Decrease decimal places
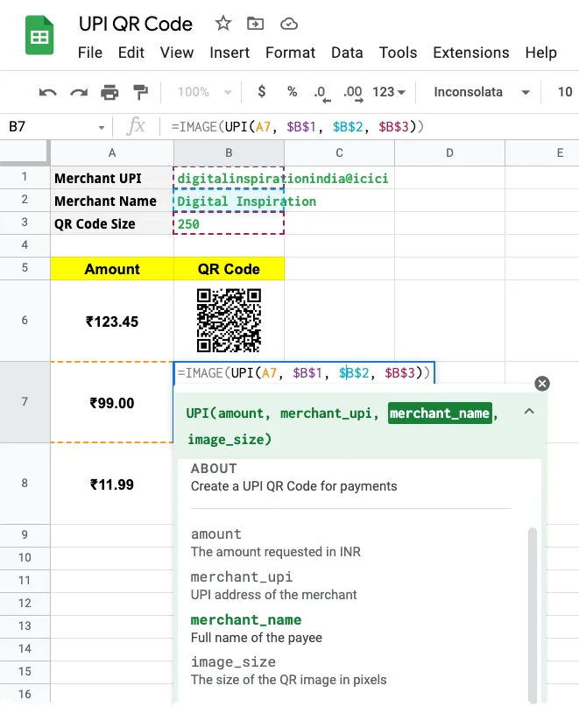579x728 pixels. [320, 92]
